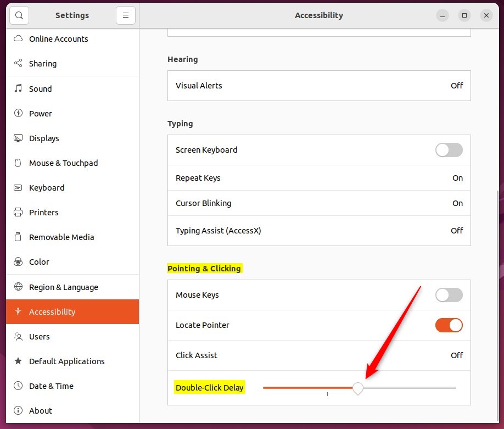Open the Typing Assist (AccessX) settings
The width and height of the screenshot is (504, 429).
318,231
